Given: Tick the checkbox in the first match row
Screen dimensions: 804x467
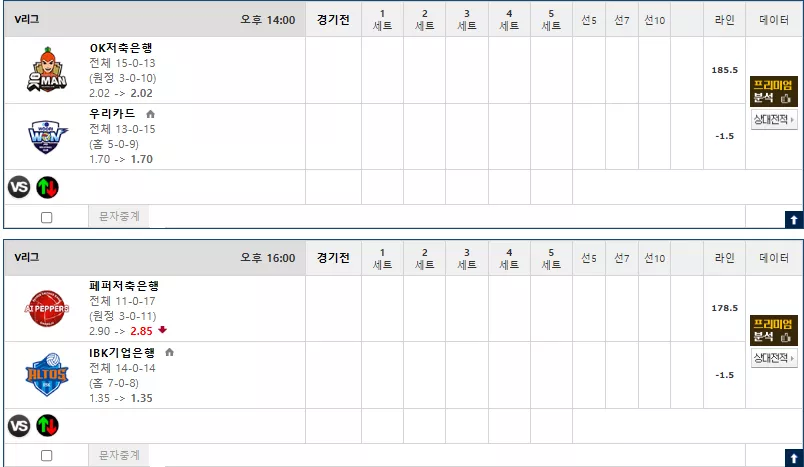Looking at the screenshot, I should 47,217.
